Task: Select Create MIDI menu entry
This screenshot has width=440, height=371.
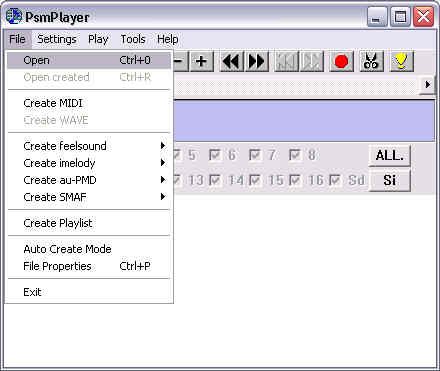Action: (89, 103)
